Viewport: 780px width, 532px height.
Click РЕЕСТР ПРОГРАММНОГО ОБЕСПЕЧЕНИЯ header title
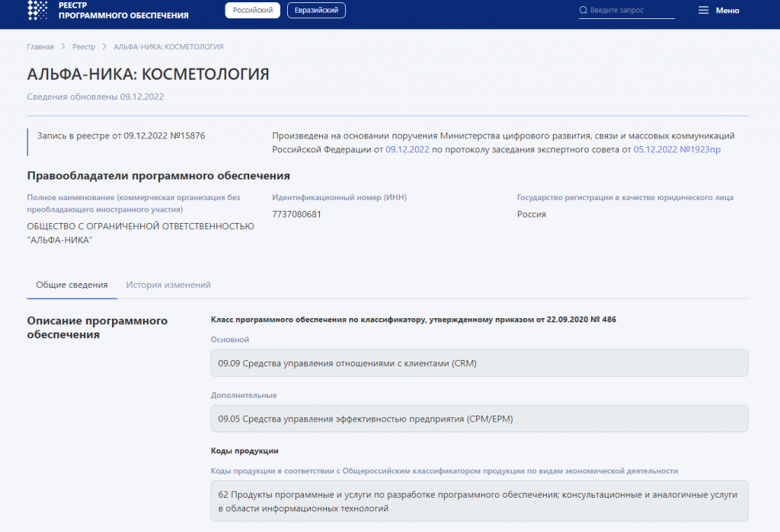pyautogui.click(x=123, y=11)
